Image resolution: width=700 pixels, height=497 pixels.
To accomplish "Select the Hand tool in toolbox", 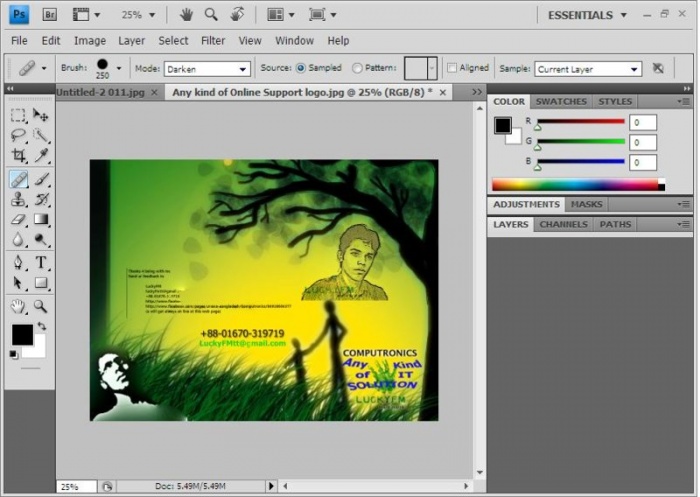I will [18, 306].
